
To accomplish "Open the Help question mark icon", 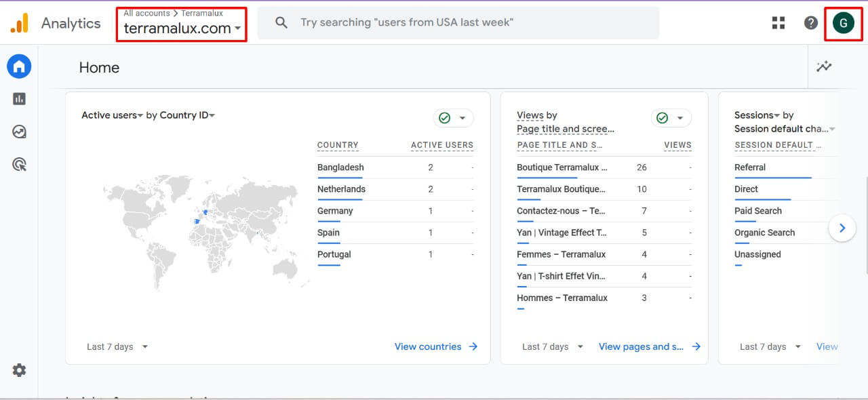I will tap(811, 23).
